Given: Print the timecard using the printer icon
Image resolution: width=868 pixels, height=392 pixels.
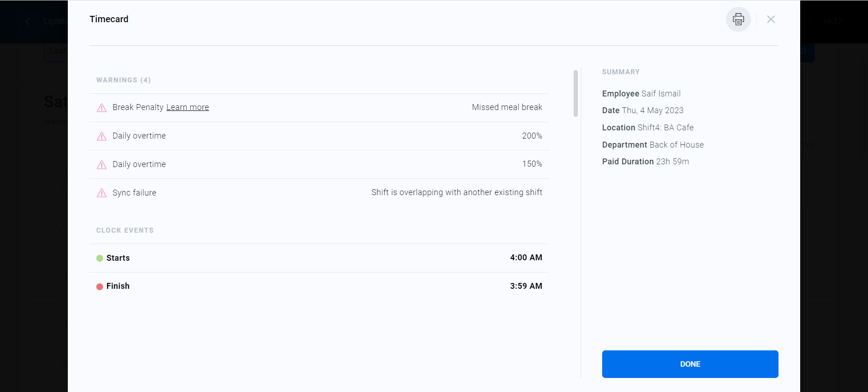Looking at the screenshot, I should point(738,19).
